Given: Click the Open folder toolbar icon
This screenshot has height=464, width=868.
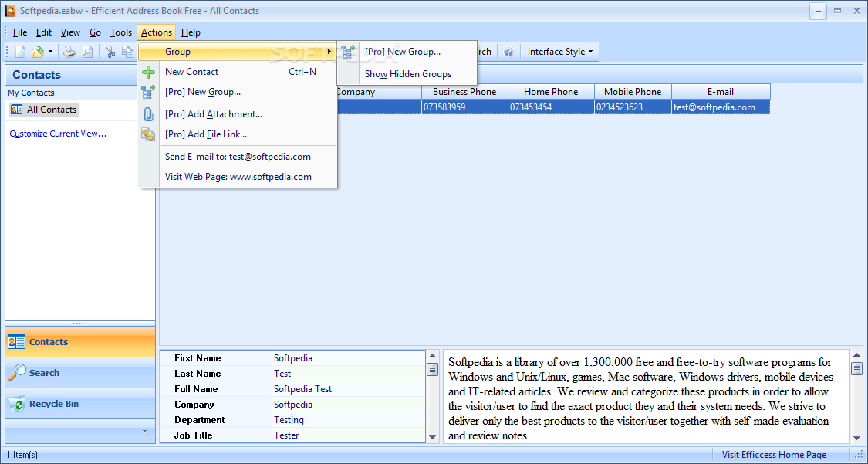Looking at the screenshot, I should [x=38, y=52].
